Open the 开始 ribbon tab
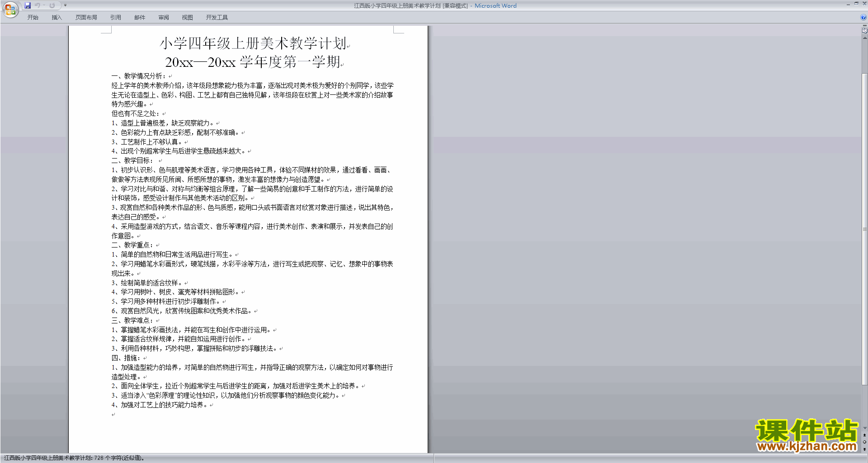 [x=33, y=17]
